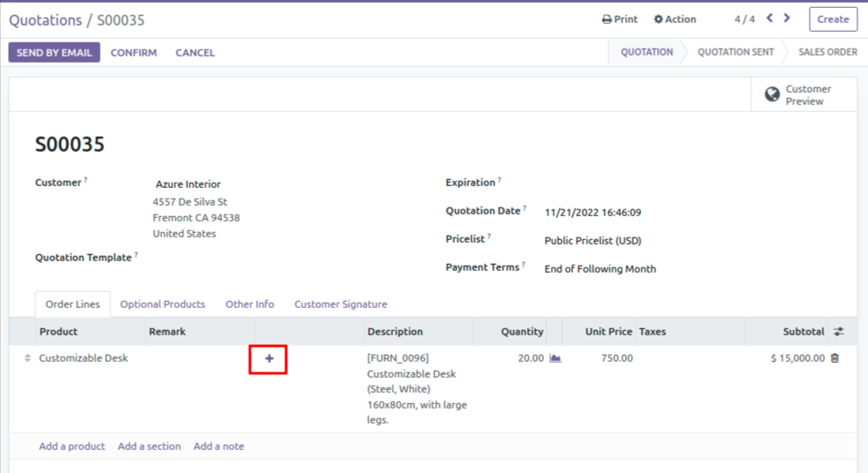Go to next record arrow

pyautogui.click(x=787, y=19)
